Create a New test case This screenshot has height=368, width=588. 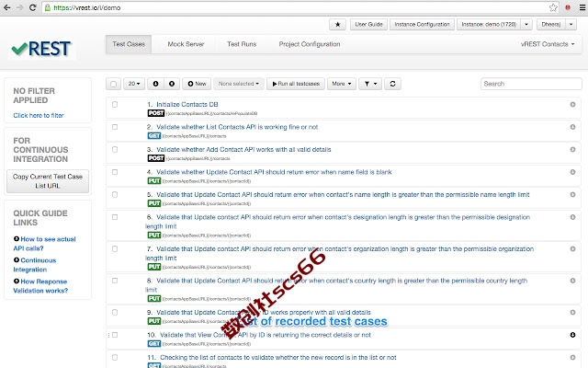[197, 84]
